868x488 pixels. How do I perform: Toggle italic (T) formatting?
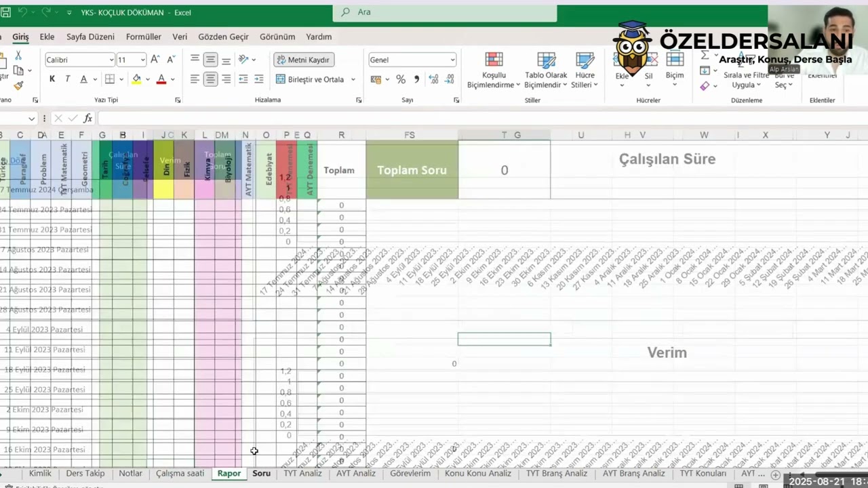point(68,79)
